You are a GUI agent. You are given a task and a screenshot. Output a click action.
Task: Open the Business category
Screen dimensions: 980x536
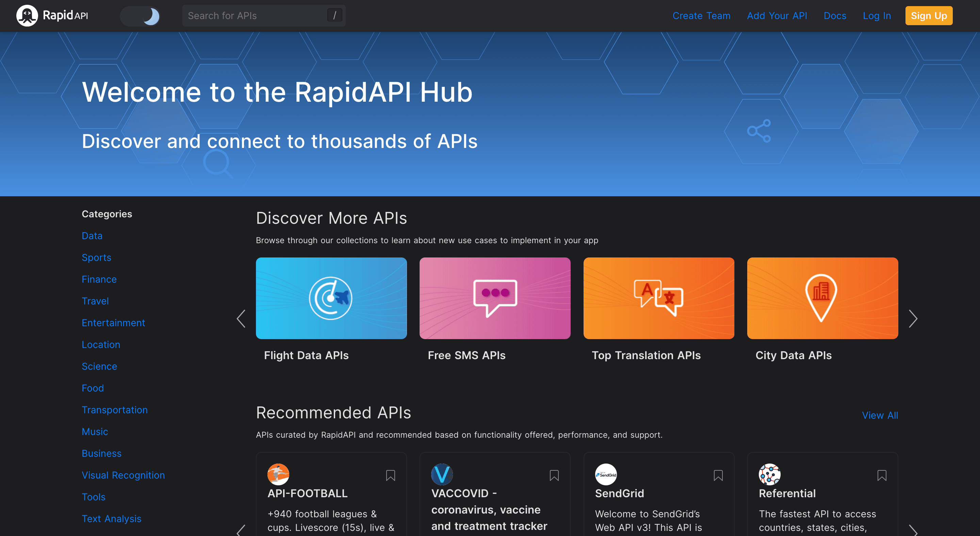click(x=102, y=453)
